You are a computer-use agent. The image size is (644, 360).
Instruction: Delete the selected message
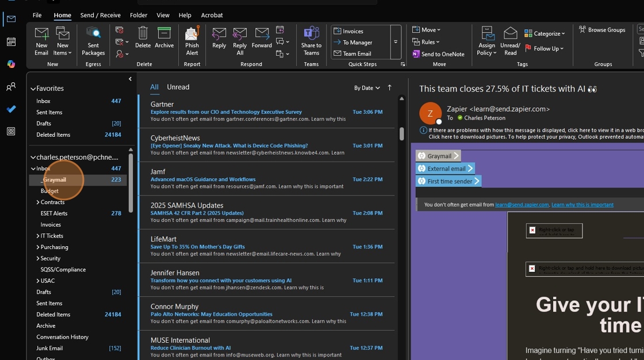point(143,38)
